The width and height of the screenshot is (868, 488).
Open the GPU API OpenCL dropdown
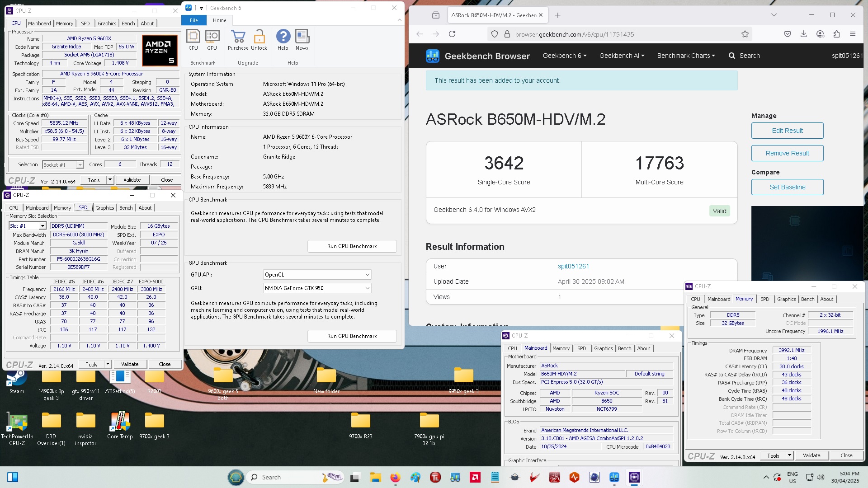point(317,275)
